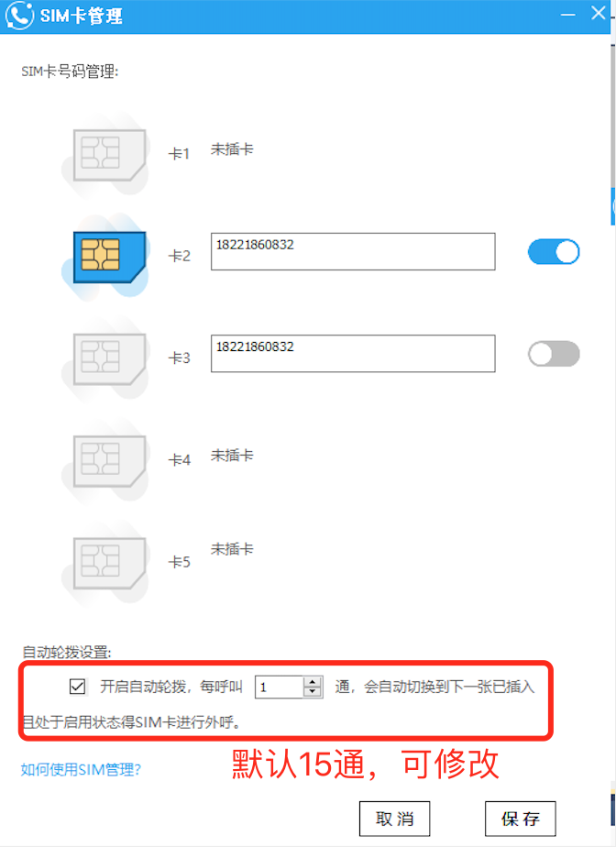Enable the card 3 toggle switch
The width and height of the screenshot is (616, 847).
click(x=554, y=354)
